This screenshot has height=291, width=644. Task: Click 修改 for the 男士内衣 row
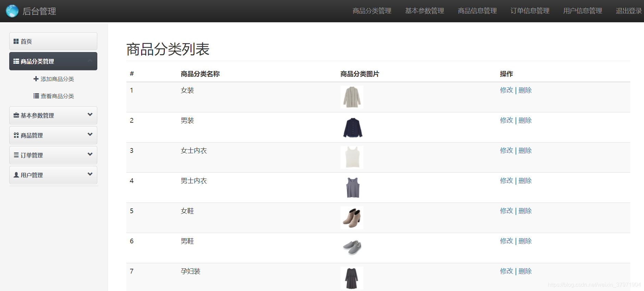point(507,181)
